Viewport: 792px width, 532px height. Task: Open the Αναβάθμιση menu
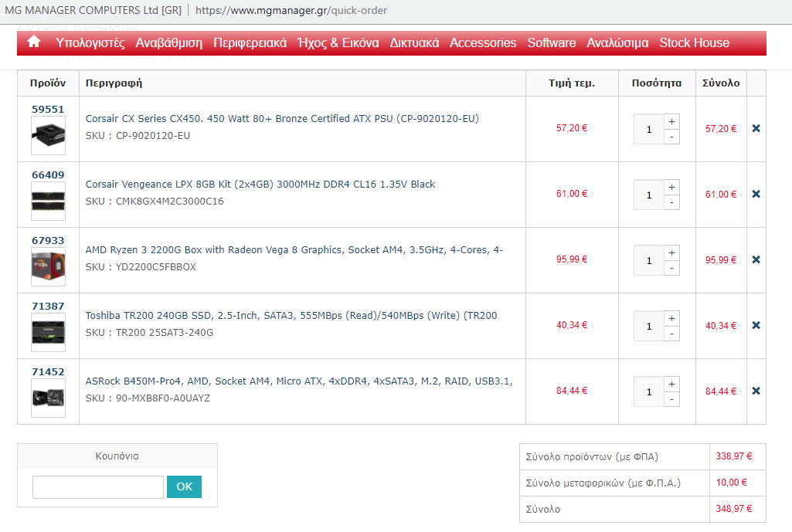coord(168,43)
